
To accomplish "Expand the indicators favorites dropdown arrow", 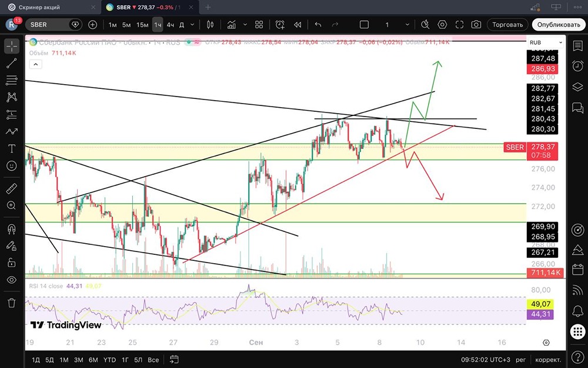I will (245, 25).
